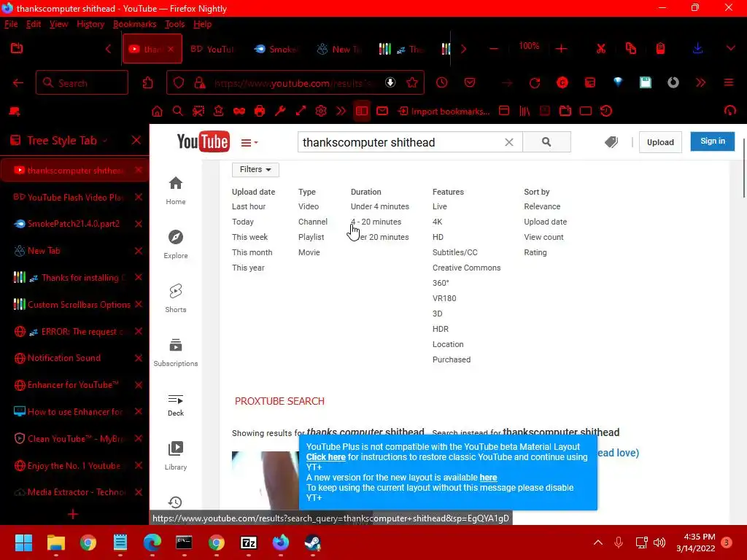Viewport: 747px width, 560px height.
Task: Zoom out with the minus icon
Action: pos(494,48)
